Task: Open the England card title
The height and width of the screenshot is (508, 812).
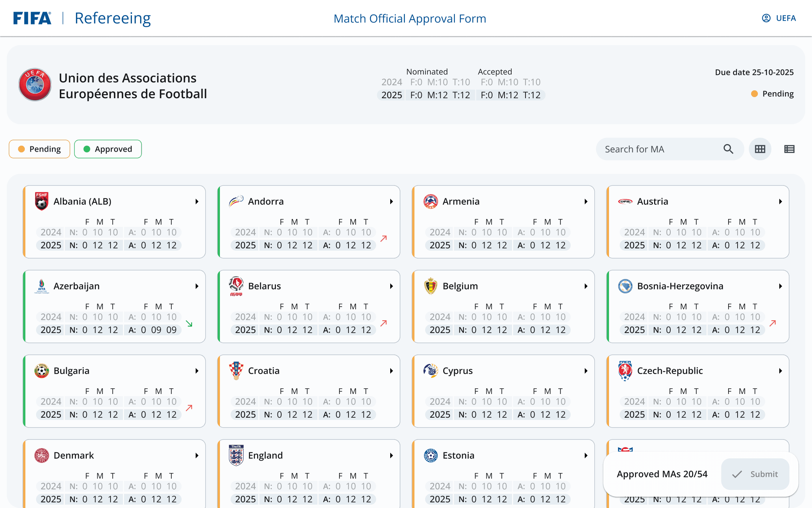Action: 265,456
